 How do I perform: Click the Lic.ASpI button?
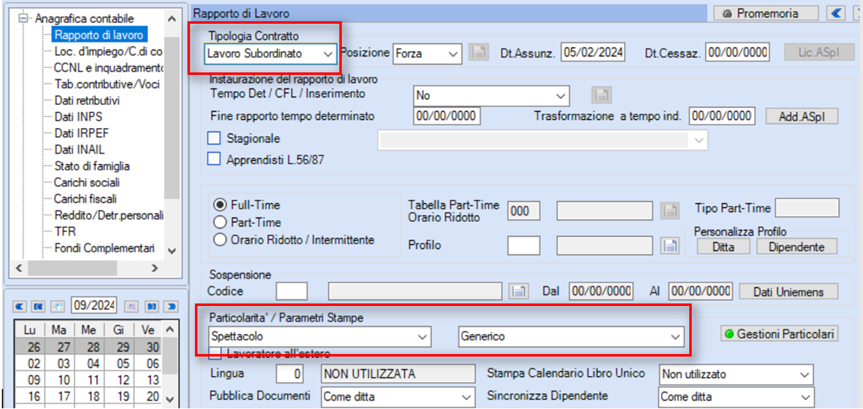coord(820,52)
